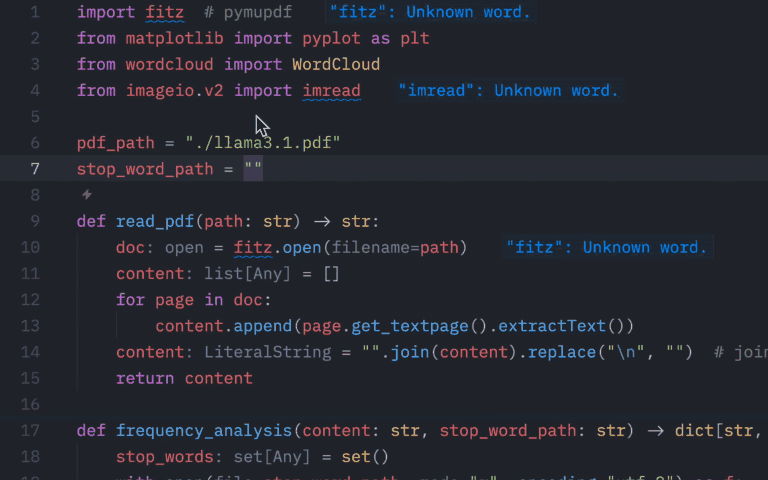This screenshot has width=768, height=480.
Task: Click imageio.v2 module on line 4
Action: point(174,91)
